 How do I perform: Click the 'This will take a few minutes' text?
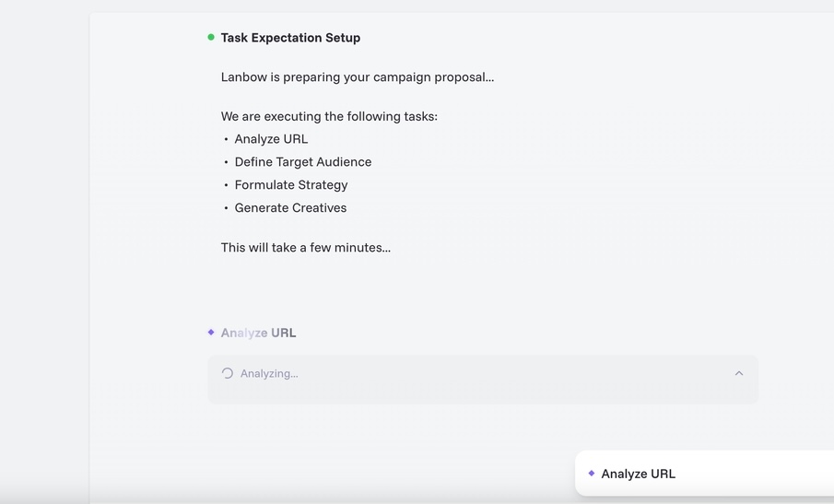click(306, 247)
